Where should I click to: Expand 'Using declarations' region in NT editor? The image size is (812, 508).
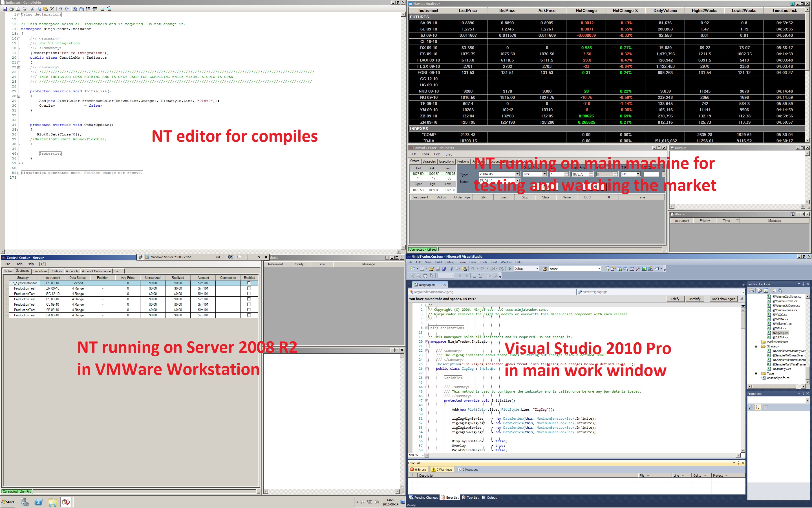[19, 14]
